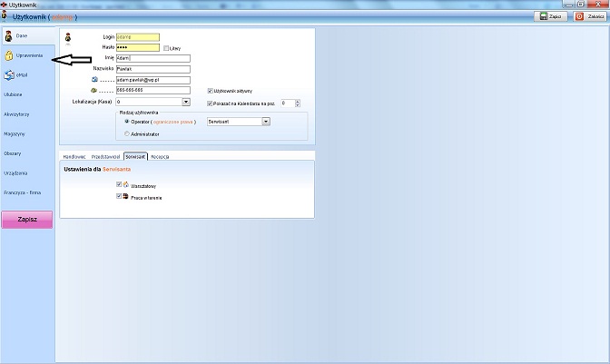Switch to the Przedstawiciel tab
Viewport: 610px width, 364px height.
pos(105,157)
